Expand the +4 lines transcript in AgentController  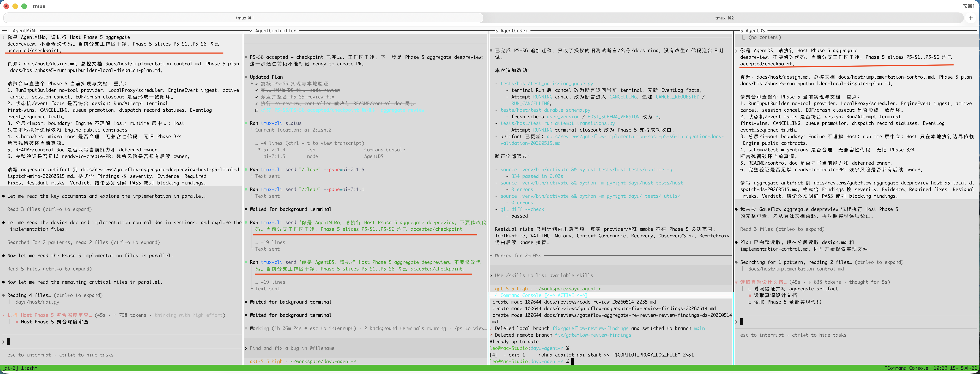(309, 143)
